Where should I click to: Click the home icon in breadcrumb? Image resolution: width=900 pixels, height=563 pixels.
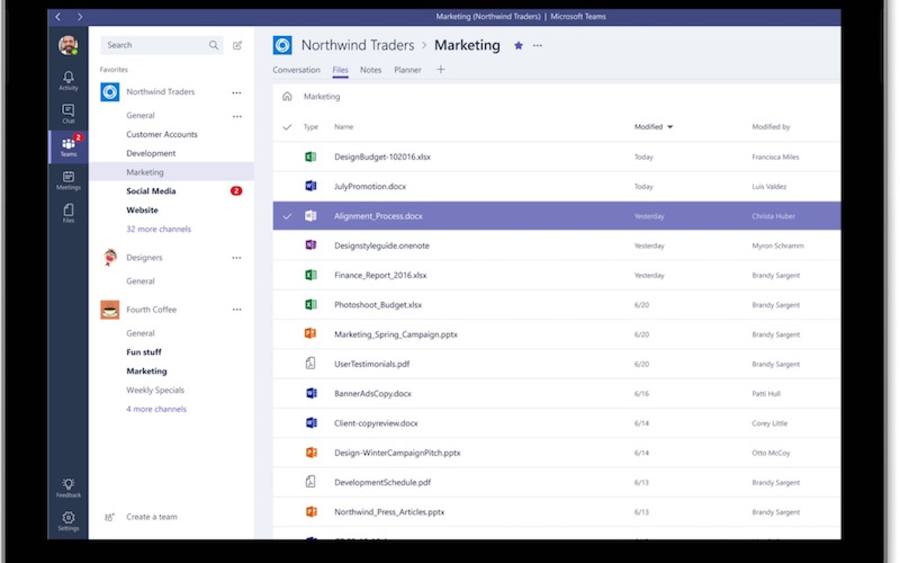[287, 96]
